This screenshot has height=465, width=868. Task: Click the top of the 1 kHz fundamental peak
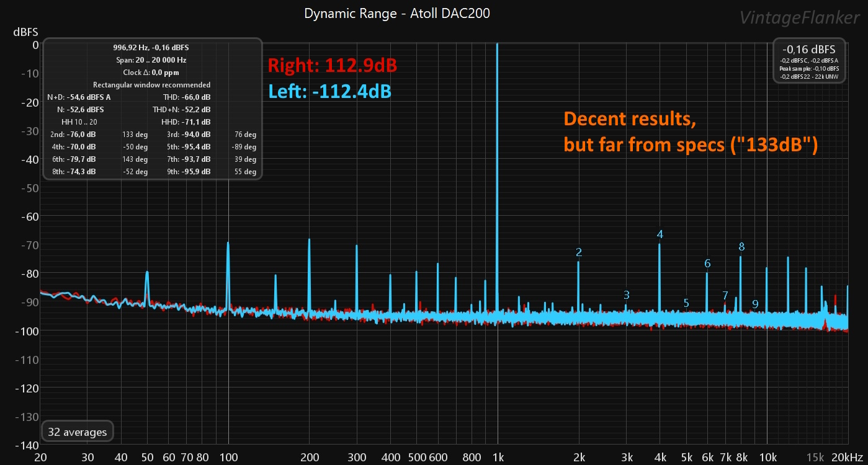pos(497,46)
